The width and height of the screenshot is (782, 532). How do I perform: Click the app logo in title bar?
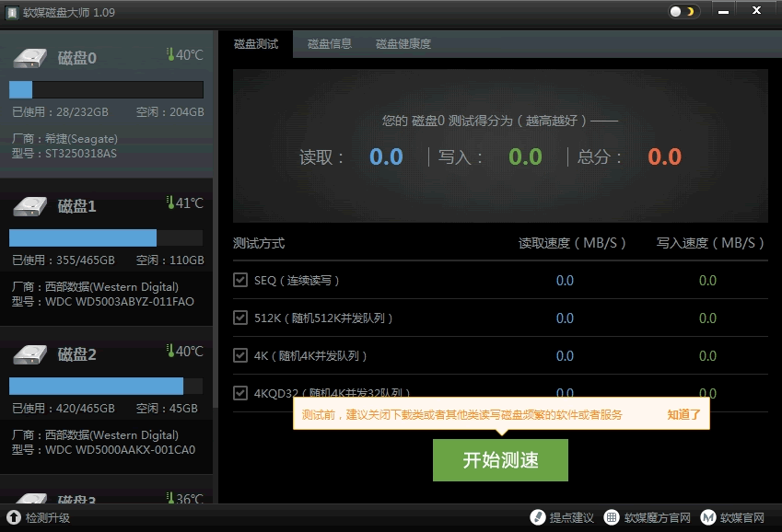[x=12, y=12]
